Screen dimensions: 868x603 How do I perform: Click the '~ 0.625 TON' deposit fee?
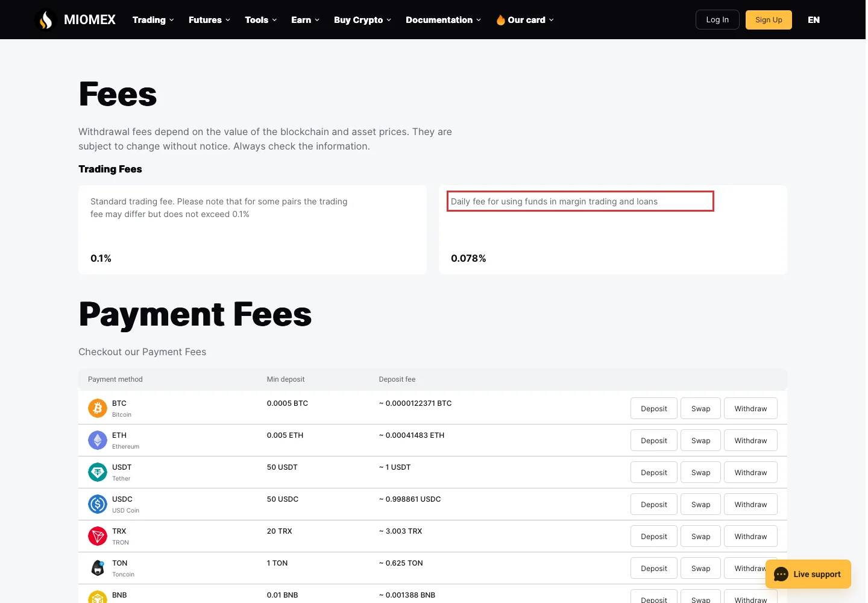pos(401,563)
